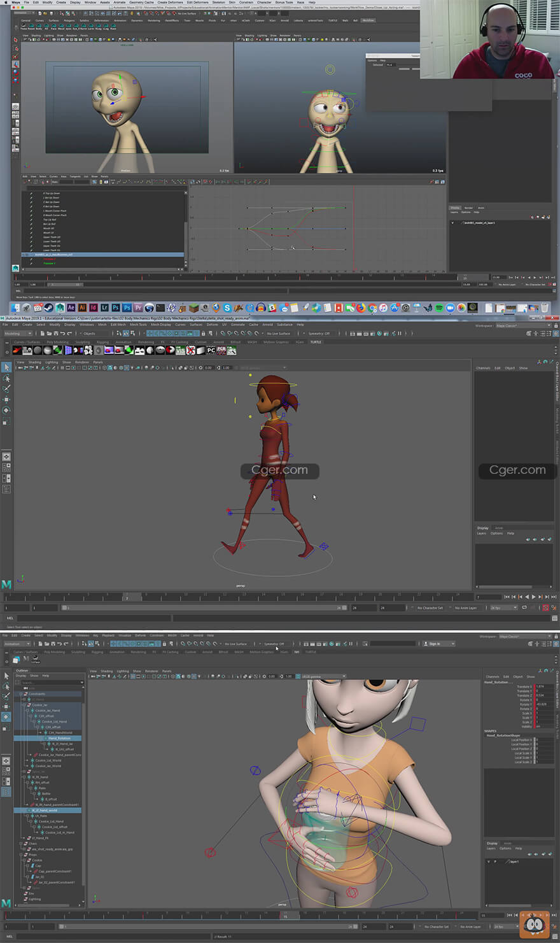Click the PC shelf icon in middle Maya window
The height and width of the screenshot is (943, 560).
click(x=211, y=350)
